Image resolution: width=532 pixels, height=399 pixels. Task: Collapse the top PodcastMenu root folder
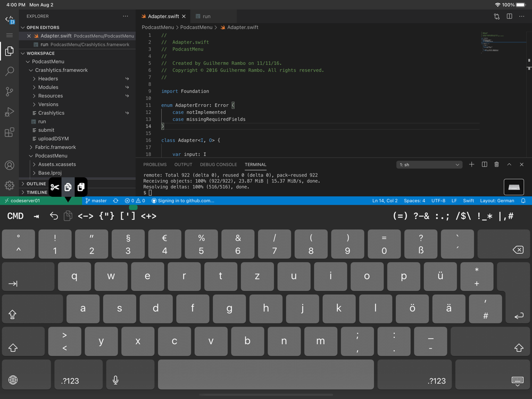(77, 61)
